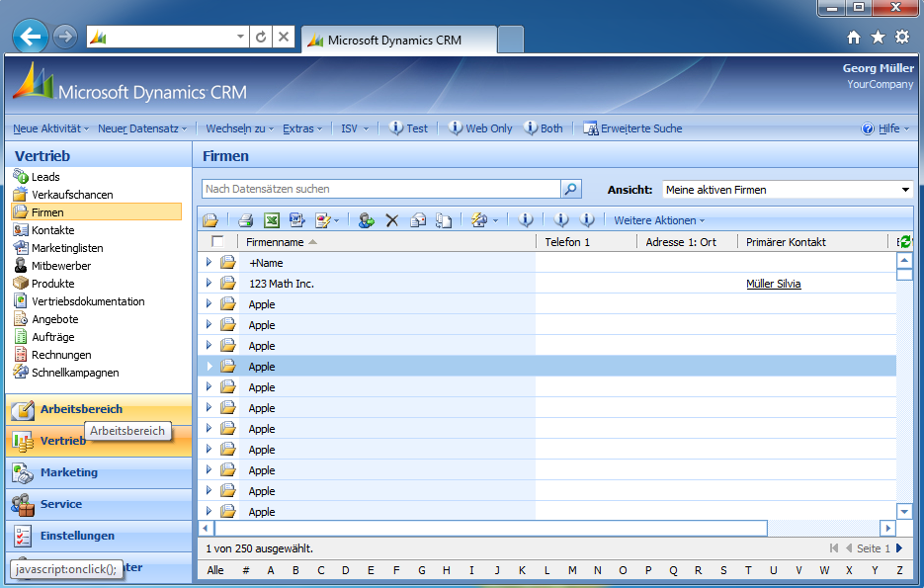Click the horizontal scrollbar right arrow
Viewport: 924px width, 588px height.
coord(888,528)
